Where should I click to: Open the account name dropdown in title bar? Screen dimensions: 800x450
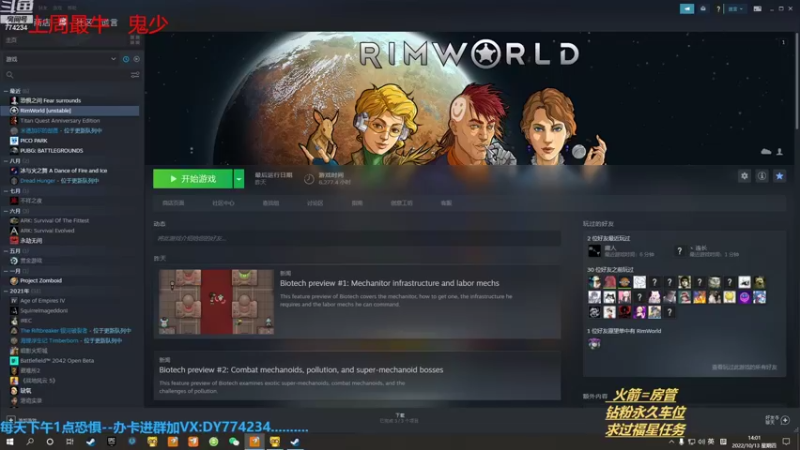coord(735,9)
